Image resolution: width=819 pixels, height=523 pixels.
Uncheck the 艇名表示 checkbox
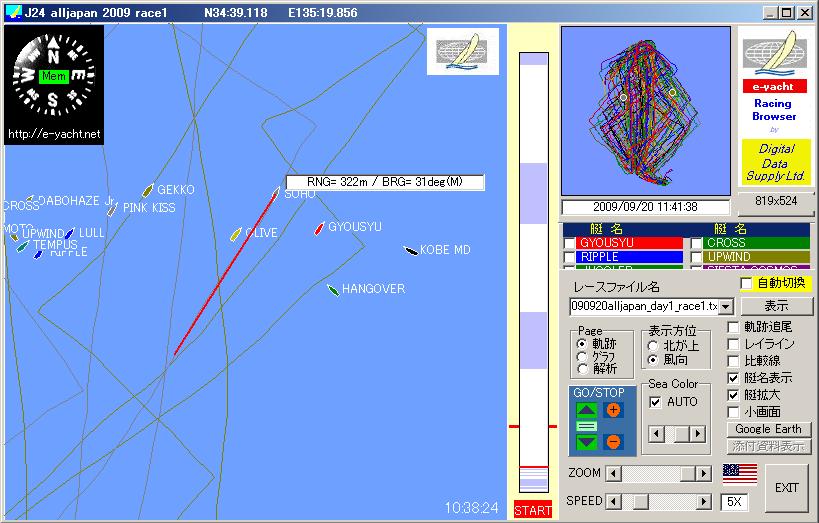733,378
